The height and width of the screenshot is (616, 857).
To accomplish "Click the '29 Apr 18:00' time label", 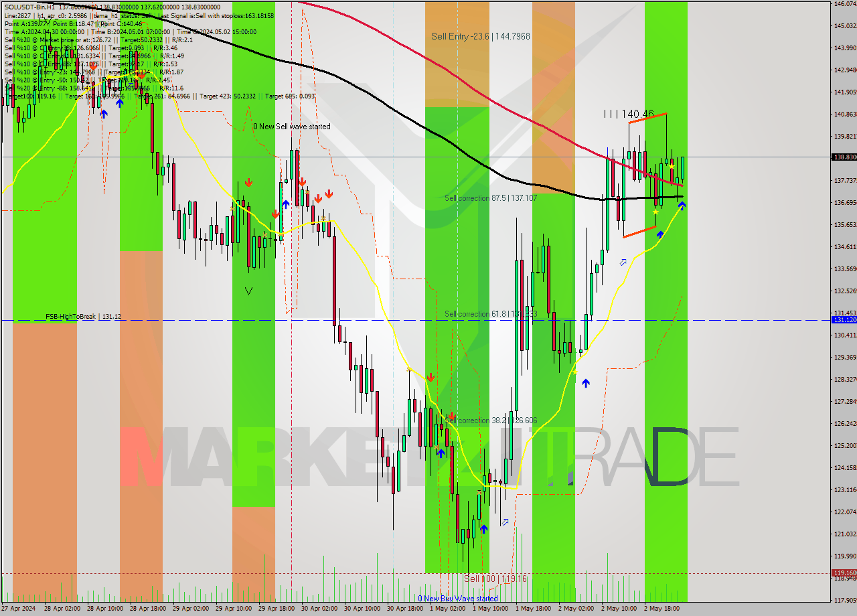I will pyautogui.click(x=276, y=609).
